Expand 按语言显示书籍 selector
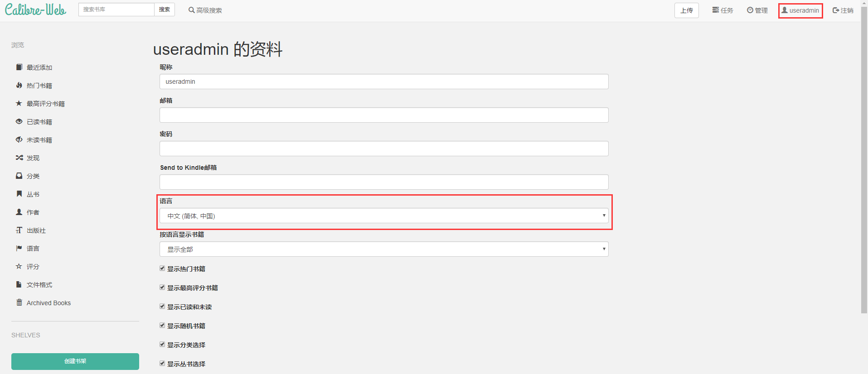Image resolution: width=868 pixels, height=374 pixels. coord(383,249)
